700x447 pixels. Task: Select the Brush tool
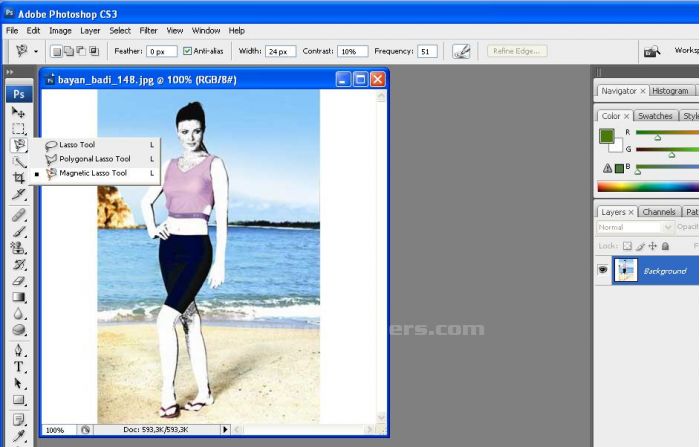[18, 232]
